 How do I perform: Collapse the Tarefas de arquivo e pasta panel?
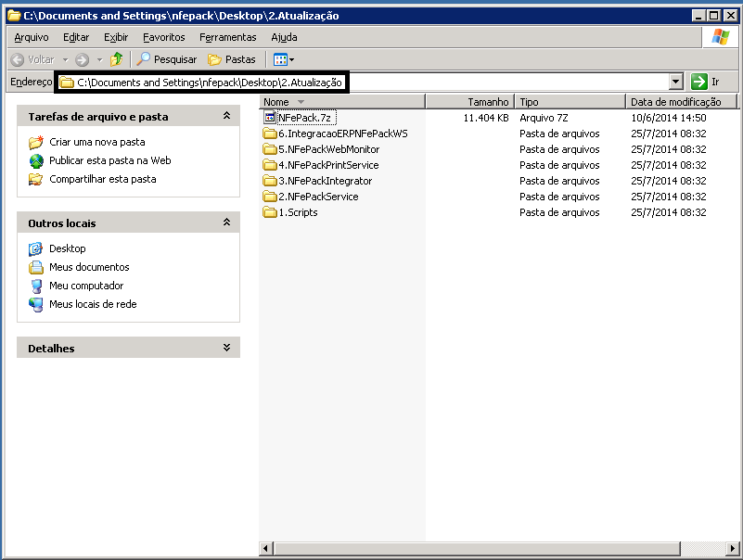pos(226,117)
